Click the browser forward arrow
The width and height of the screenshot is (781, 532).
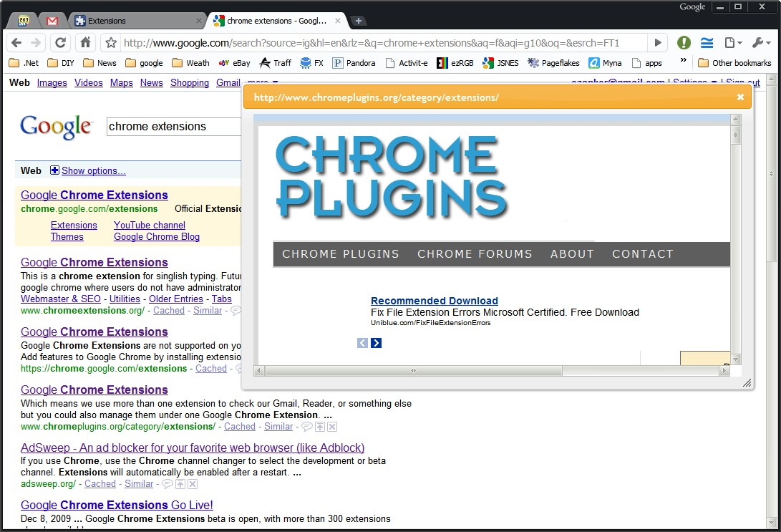coord(36,43)
